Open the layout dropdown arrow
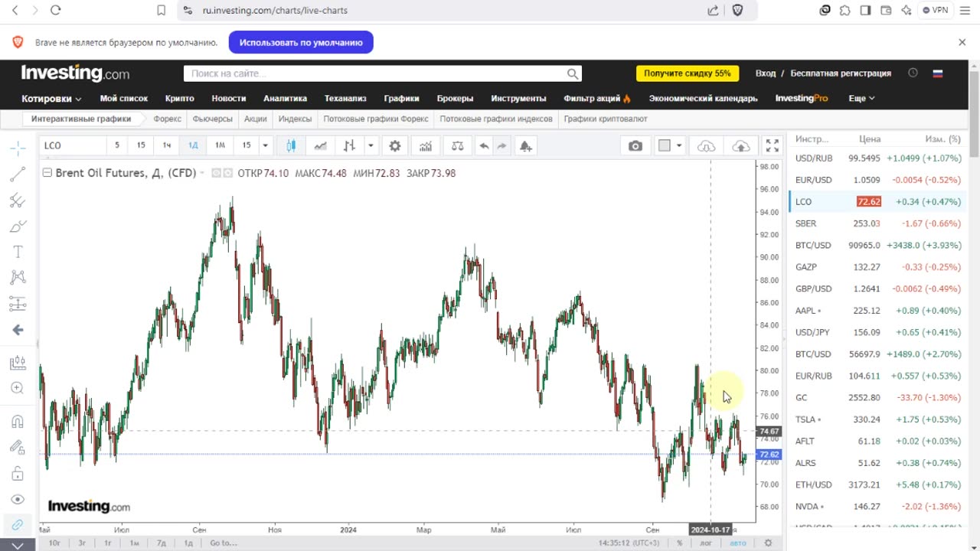The height and width of the screenshot is (551, 980). coord(679,145)
